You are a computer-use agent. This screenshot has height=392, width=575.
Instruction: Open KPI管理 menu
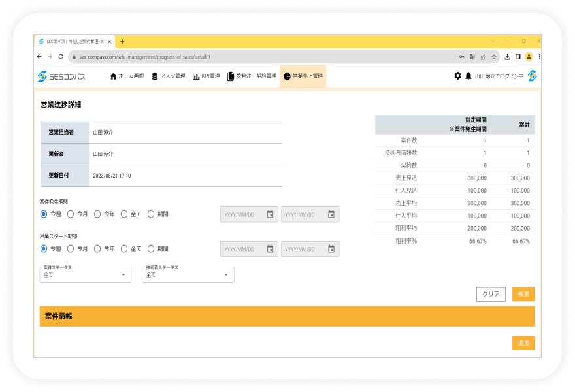tap(206, 76)
